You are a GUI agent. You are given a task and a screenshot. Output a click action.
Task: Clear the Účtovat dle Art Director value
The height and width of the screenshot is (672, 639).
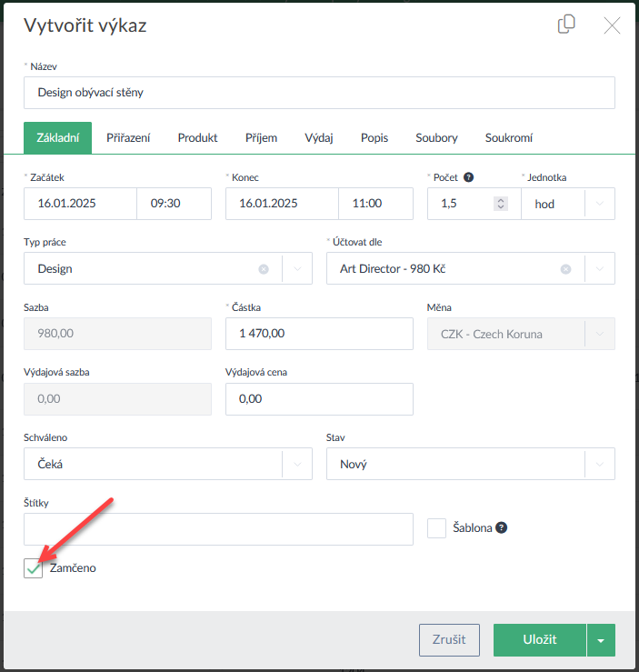[565, 269]
